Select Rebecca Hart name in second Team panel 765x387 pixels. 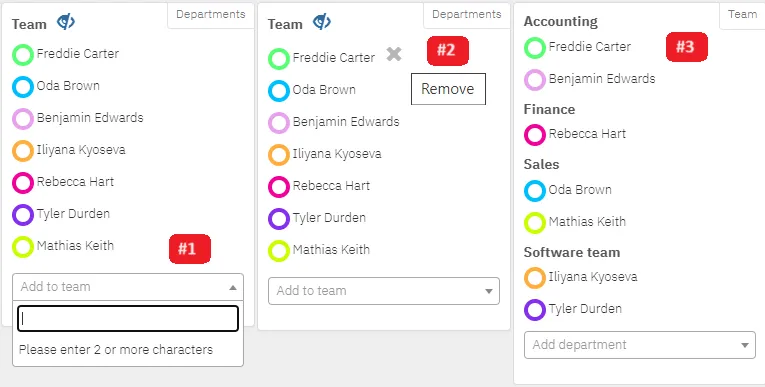332,185
